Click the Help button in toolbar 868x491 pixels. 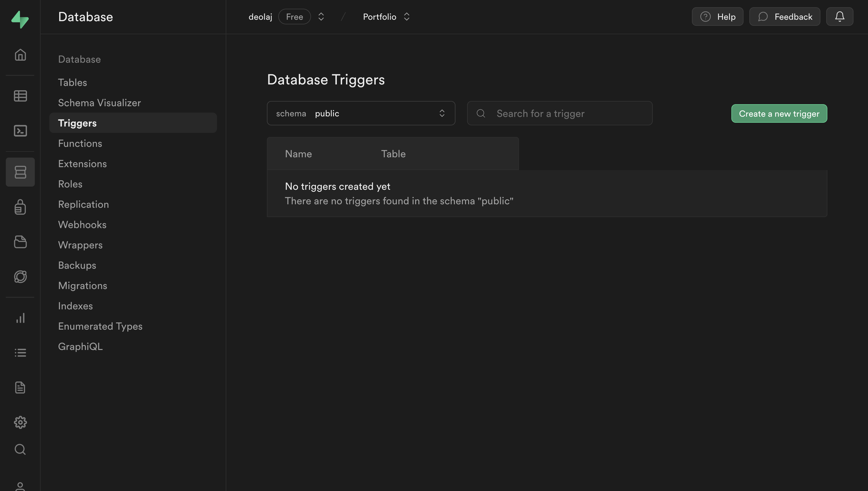718,16
